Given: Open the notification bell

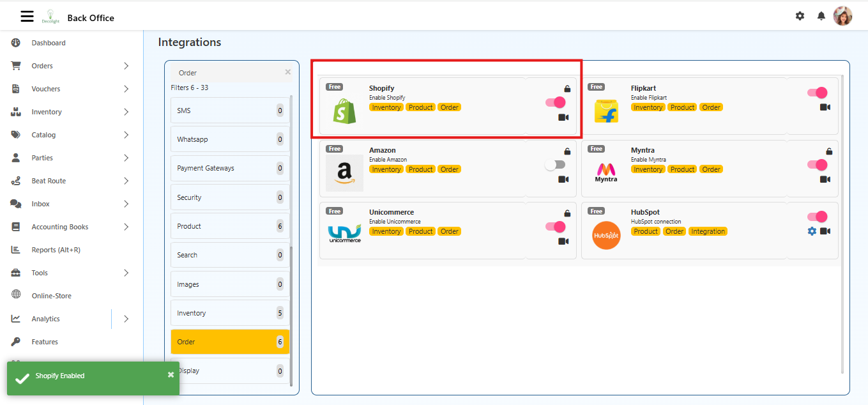Looking at the screenshot, I should (821, 16).
